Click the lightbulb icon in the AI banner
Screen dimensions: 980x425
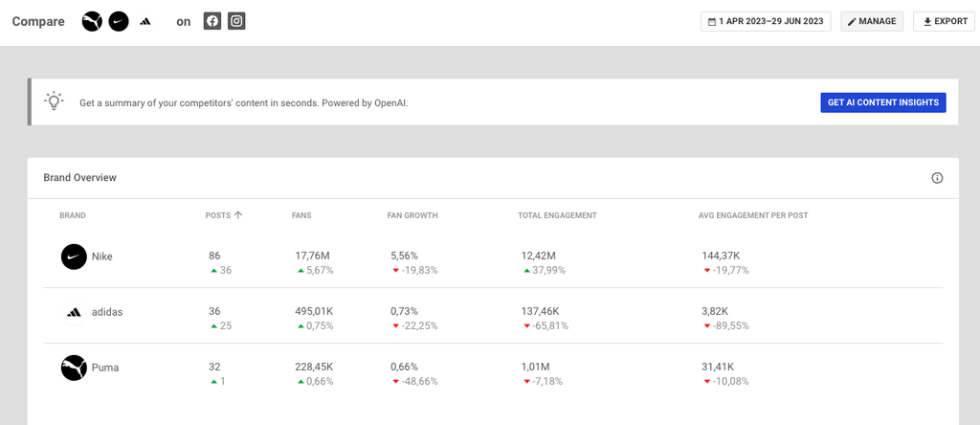point(55,101)
